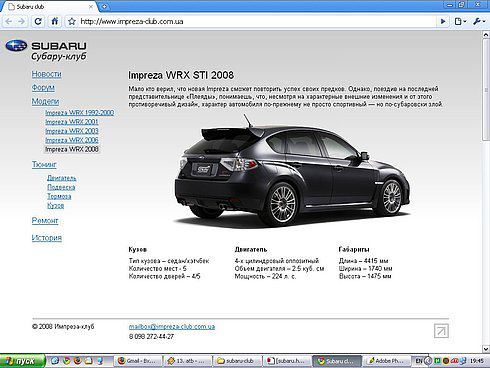Open Impreza WRX 2003 model page
This screenshot has width=490, height=368.
pyautogui.click(x=72, y=131)
